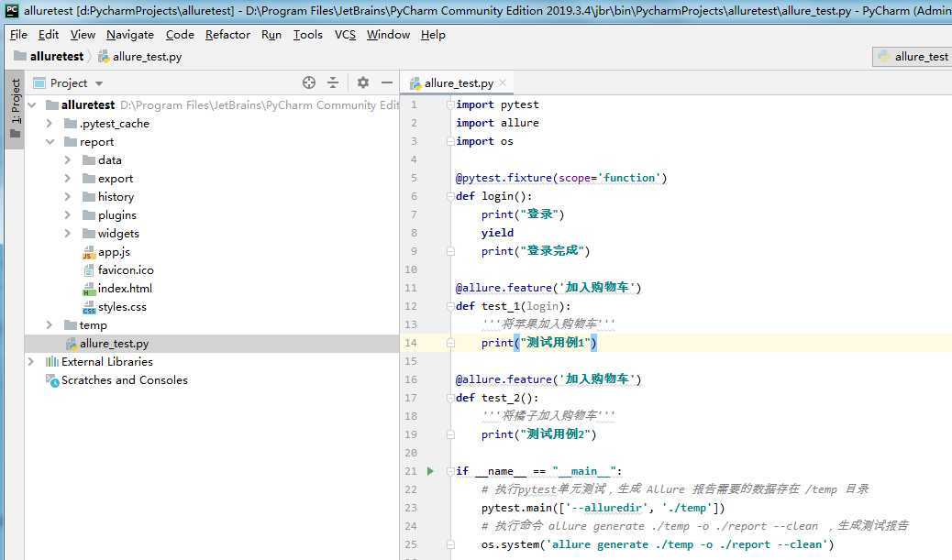The height and width of the screenshot is (560, 952).
Task: Open the Tools menu
Action: pyautogui.click(x=308, y=35)
